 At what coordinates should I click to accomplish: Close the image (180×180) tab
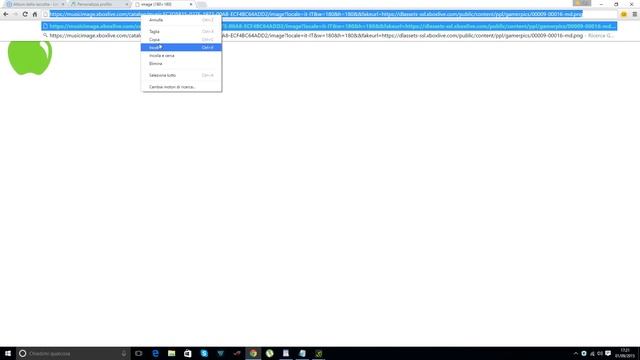[191, 4]
